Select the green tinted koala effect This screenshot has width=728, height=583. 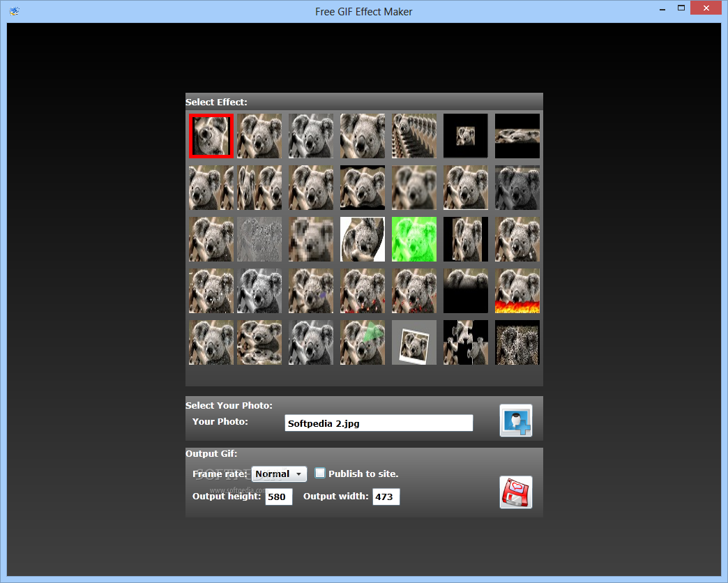point(414,239)
